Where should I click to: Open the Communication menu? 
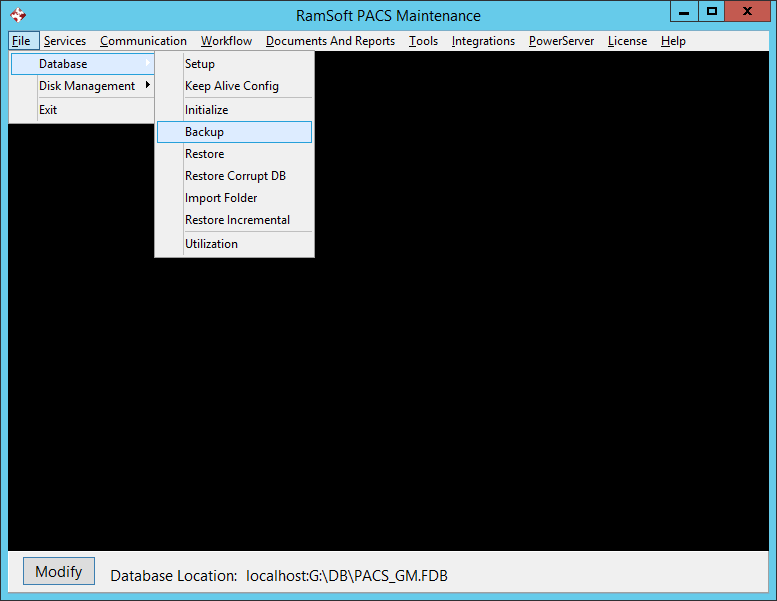[x=143, y=41]
